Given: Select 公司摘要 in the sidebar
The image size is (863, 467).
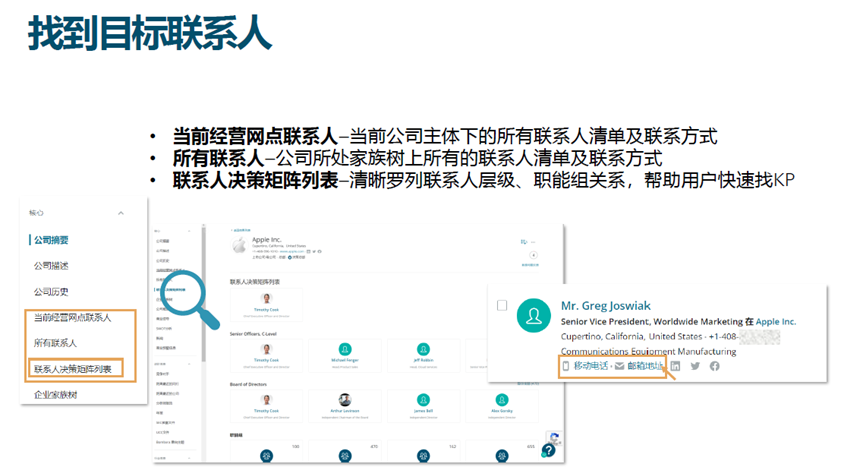Looking at the screenshot, I should [51, 240].
